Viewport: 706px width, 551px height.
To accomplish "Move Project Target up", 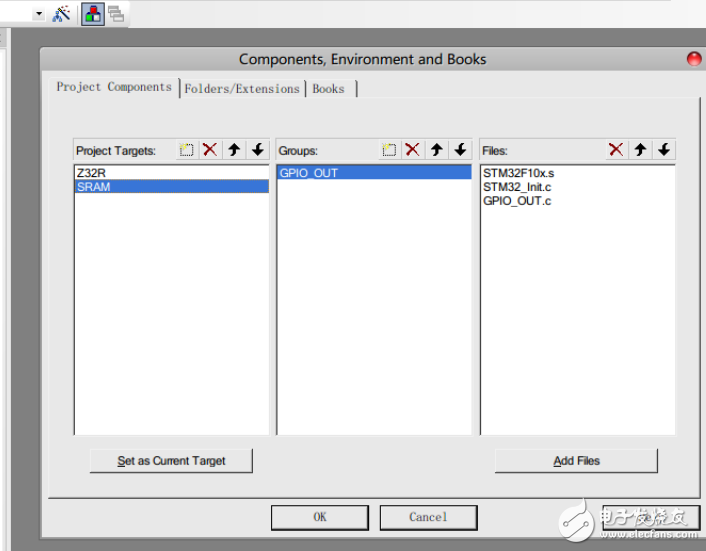I will pyautogui.click(x=234, y=149).
